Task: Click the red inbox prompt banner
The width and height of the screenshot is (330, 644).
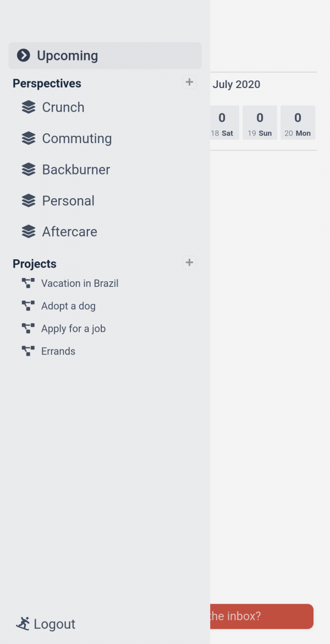Action: [261, 616]
